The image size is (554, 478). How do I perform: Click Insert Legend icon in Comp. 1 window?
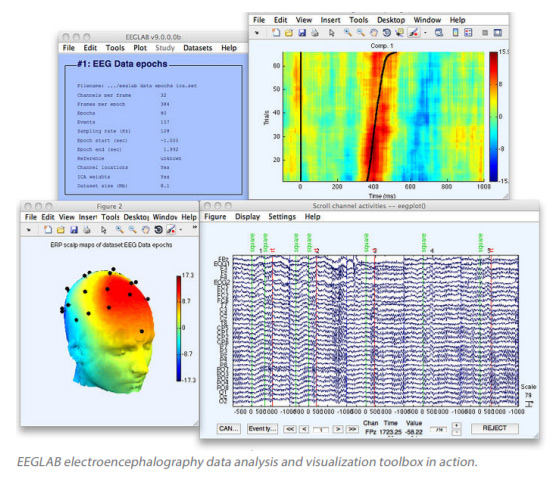click(468, 33)
